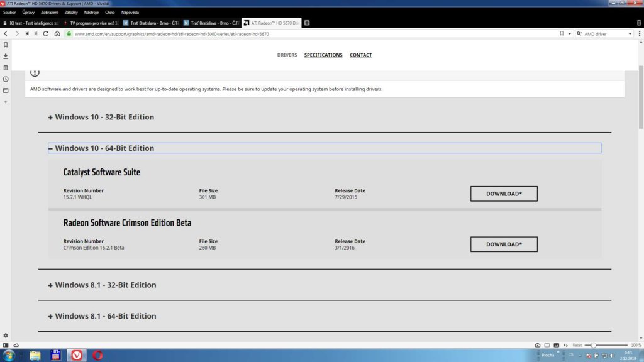Download Catalyst Software Suite 15.7.1 WHQL
Viewport: 644px width, 362px height.
click(504, 194)
